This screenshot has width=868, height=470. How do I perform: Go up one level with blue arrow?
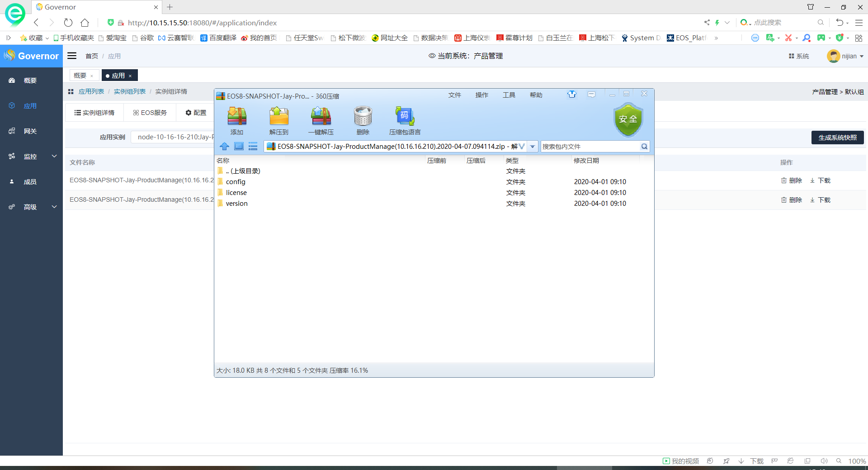(x=224, y=146)
